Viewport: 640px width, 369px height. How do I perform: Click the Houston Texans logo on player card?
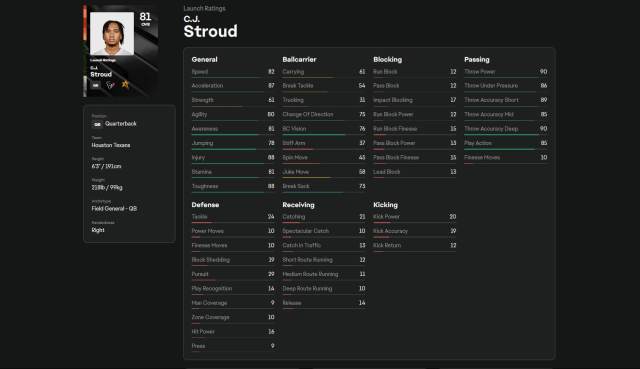coord(110,85)
